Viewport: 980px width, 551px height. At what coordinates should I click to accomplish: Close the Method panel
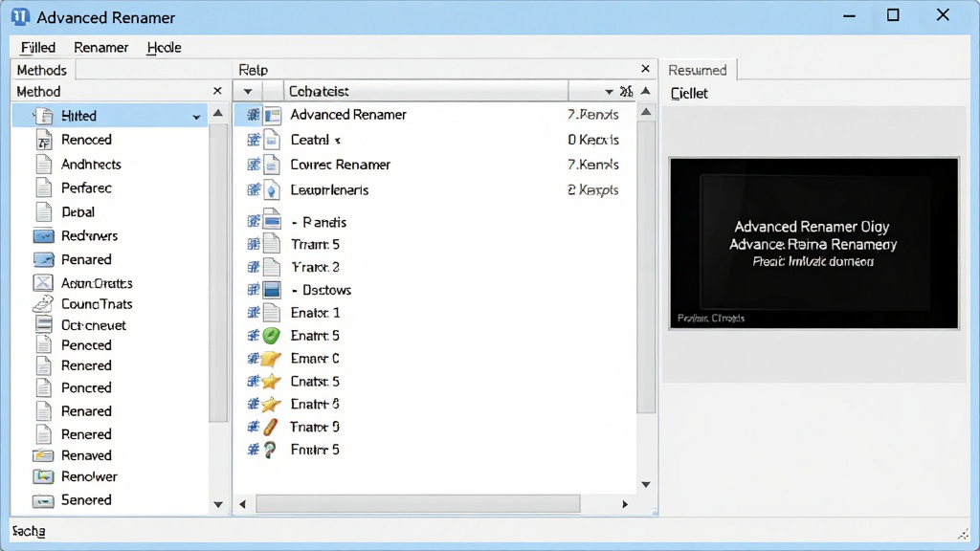(x=217, y=91)
